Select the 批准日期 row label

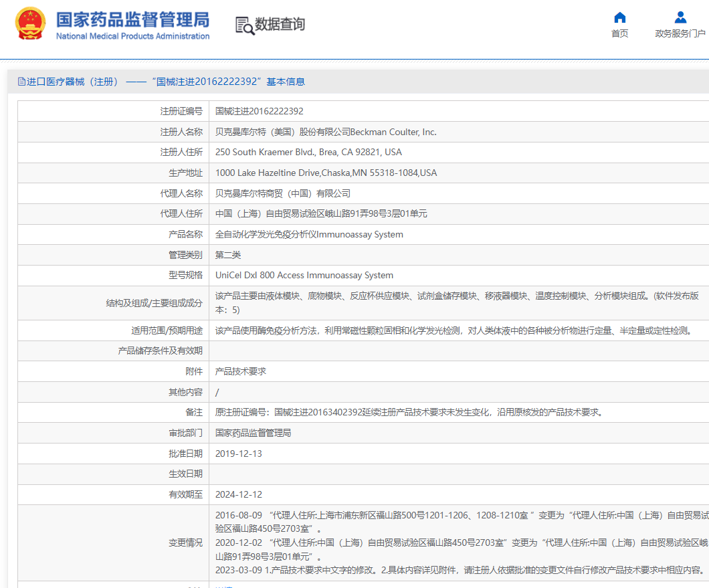click(185, 454)
